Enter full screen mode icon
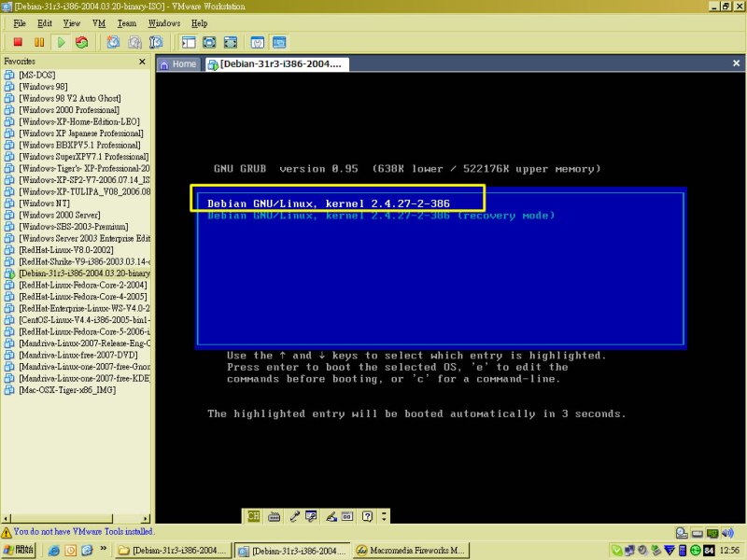 (x=230, y=42)
